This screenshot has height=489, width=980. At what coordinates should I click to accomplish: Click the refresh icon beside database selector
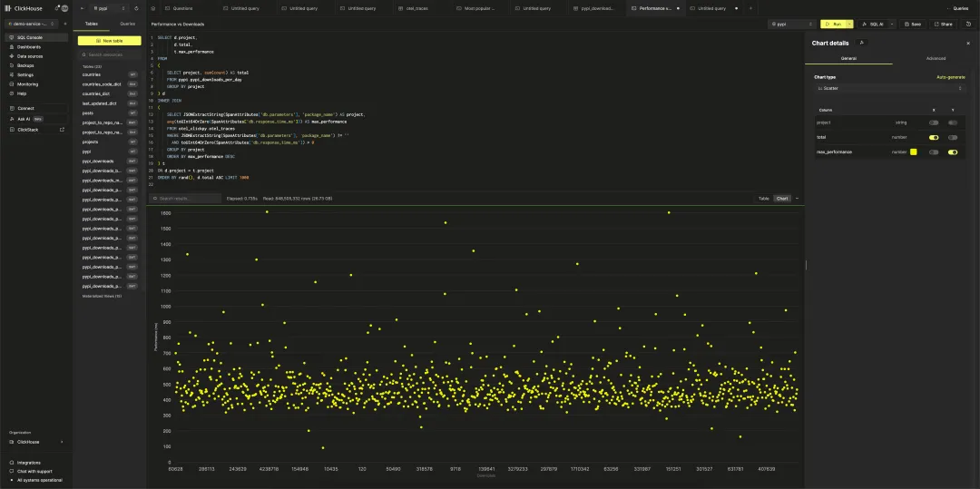[x=136, y=8]
